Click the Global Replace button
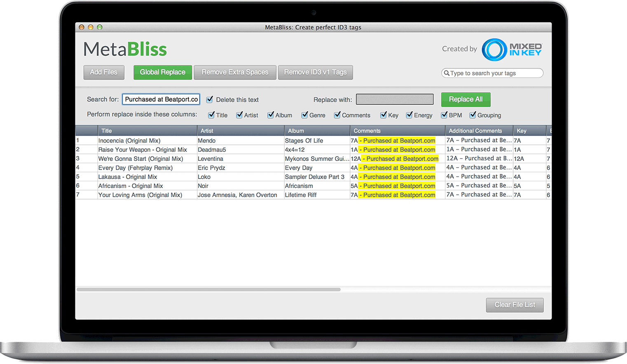This screenshot has width=627, height=364. 162,72
